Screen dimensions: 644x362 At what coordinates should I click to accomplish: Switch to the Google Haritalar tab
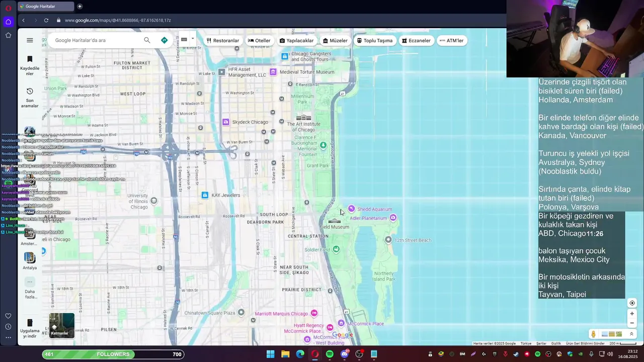45,6
